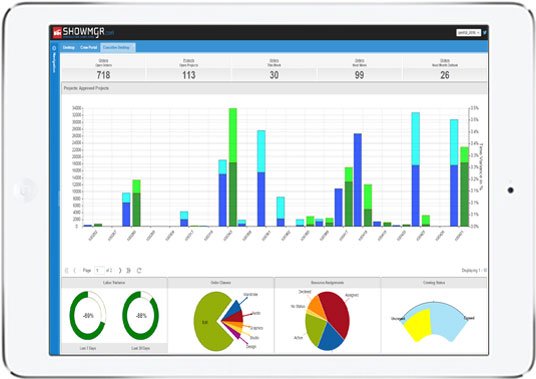The image size is (536, 379).
Task: Click the Last 7 Days label
Action: click(88, 348)
